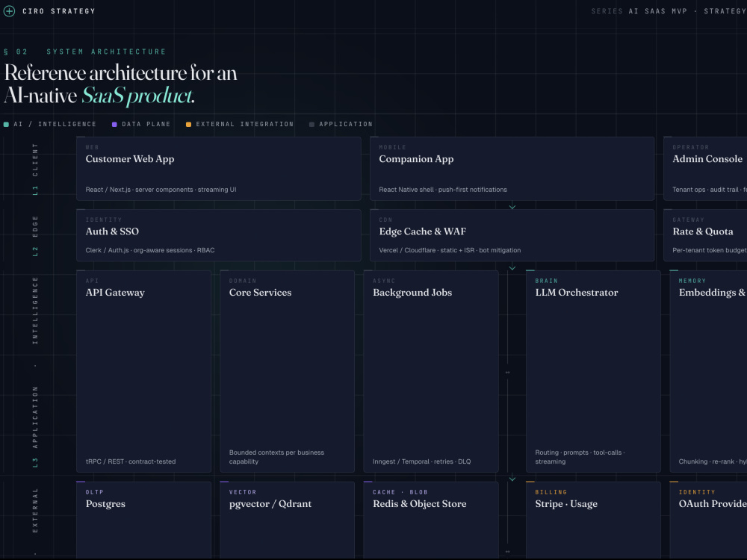The height and width of the screenshot is (560, 747).
Task: Click the EXTERNAL vertical layer label
Action: click(35, 511)
